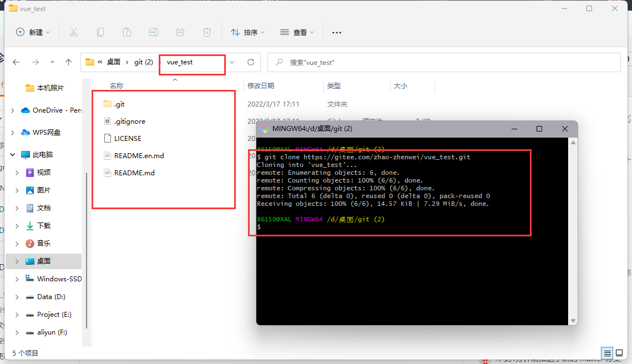Expand the OneDrive tree node
The width and height of the screenshot is (632, 364).
[13, 110]
